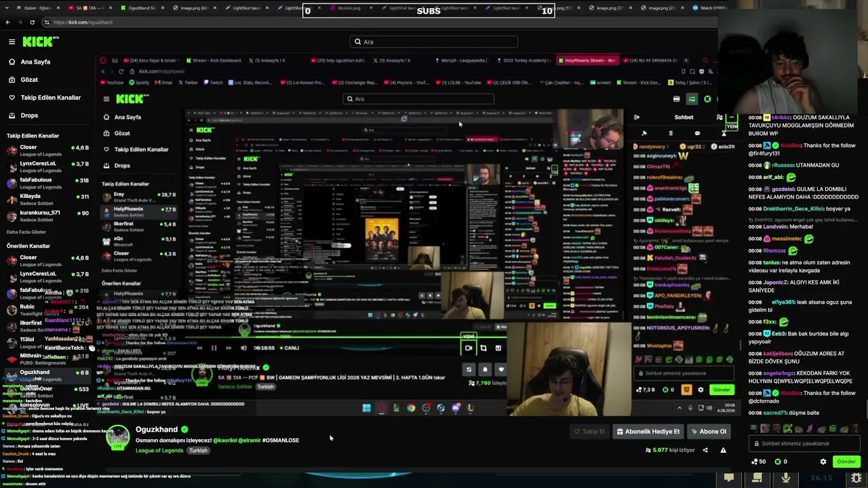Viewport: 868px width, 488px height.
Task: Click the outer Gönder send button
Action: [846, 462]
